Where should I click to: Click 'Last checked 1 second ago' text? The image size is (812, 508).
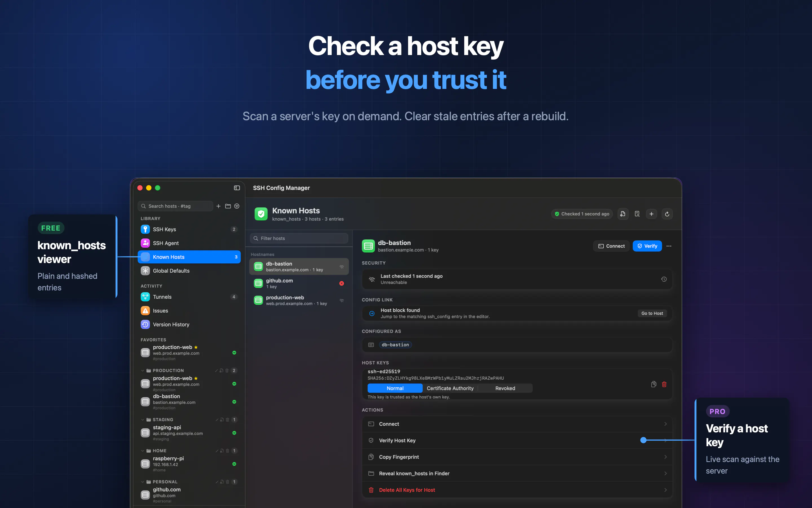pyautogui.click(x=411, y=276)
